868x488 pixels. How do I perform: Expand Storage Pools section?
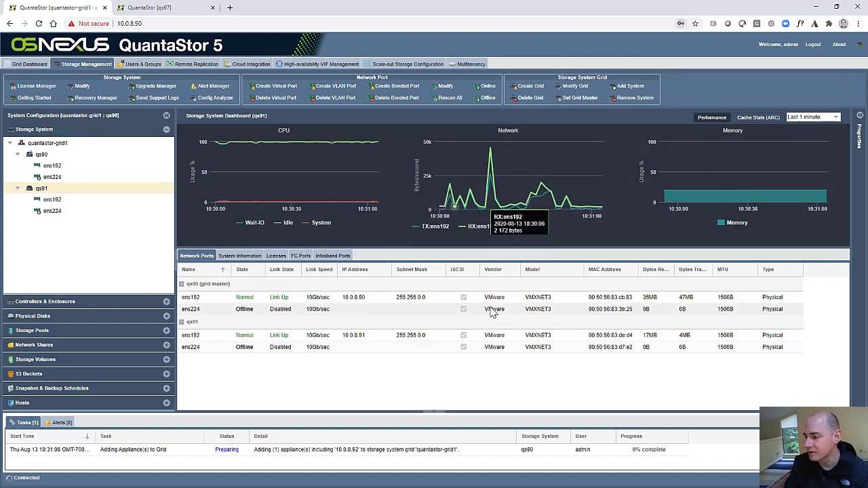click(x=166, y=331)
